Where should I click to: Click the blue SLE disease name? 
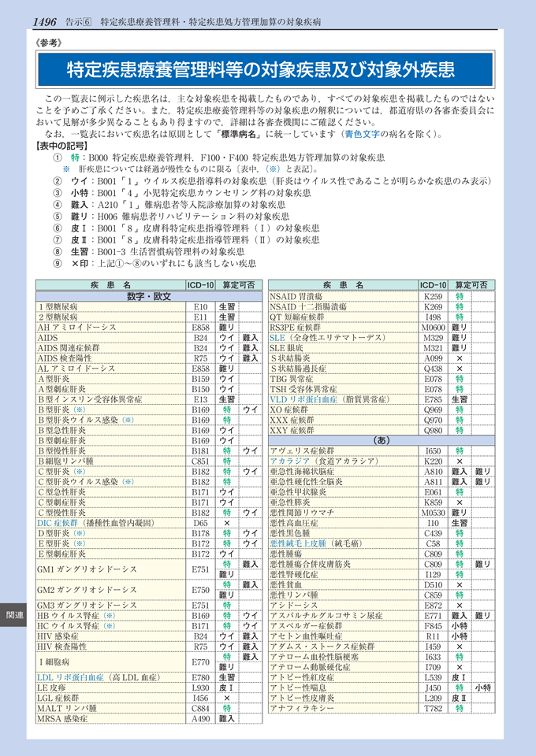click(277, 337)
